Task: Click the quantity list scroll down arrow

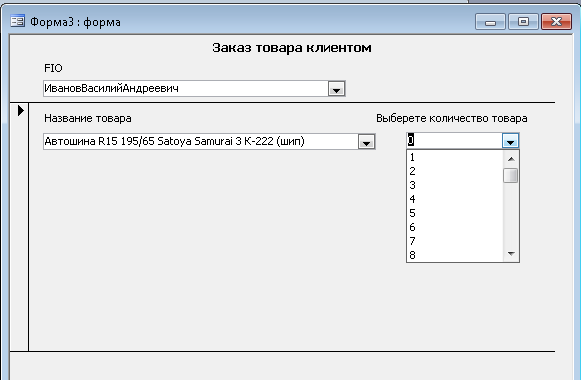Action: tap(511, 254)
